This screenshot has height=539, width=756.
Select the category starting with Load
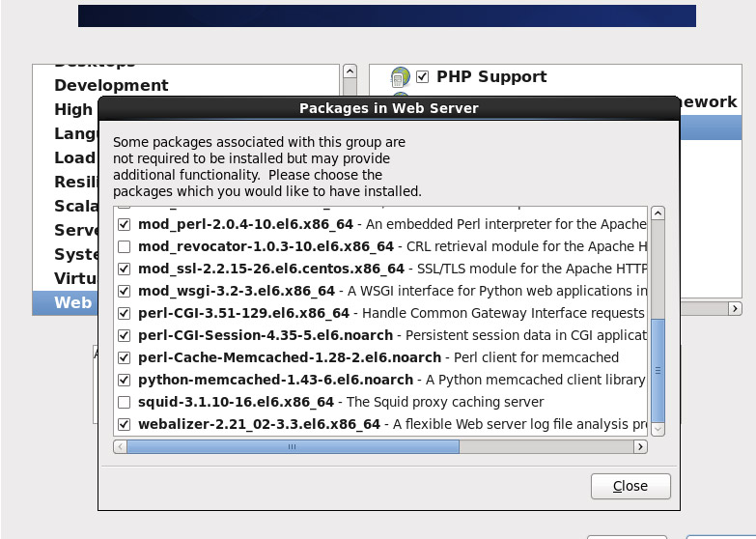pyautogui.click(x=74, y=157)
